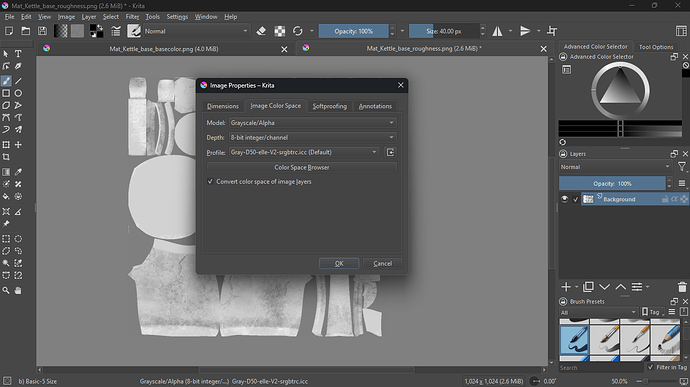The height and width of the screenshot is (387, 690).
Task: Open the brush presets All tag dropdown
Action: [x=598, y=312]
